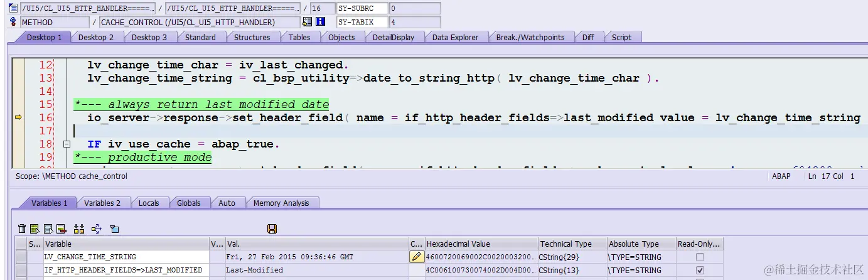Toggle Read-Only checkbox for LAST_MODIFIED row
Viewport: 868px width, 280px height.
click(700, 270)
